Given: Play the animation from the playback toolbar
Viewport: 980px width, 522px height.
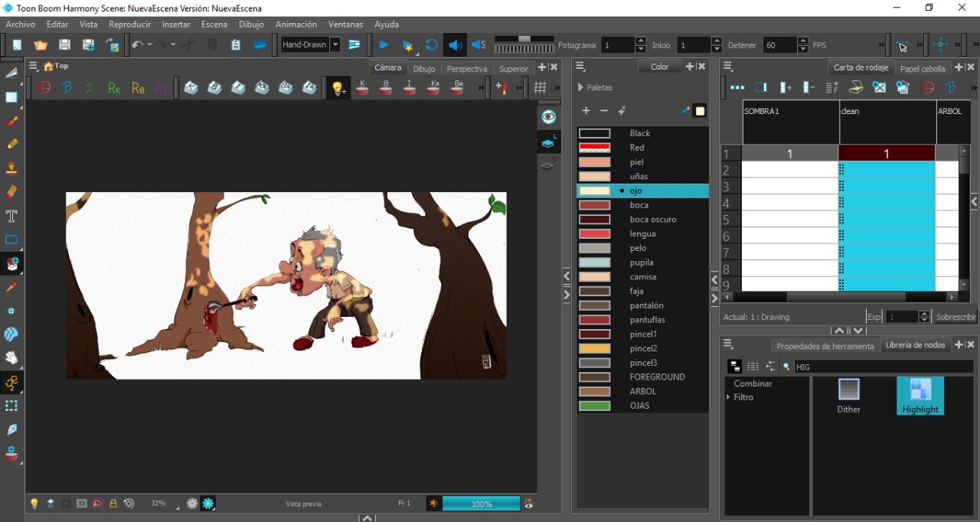Looking at the screenshot, I should coord(384,45).
